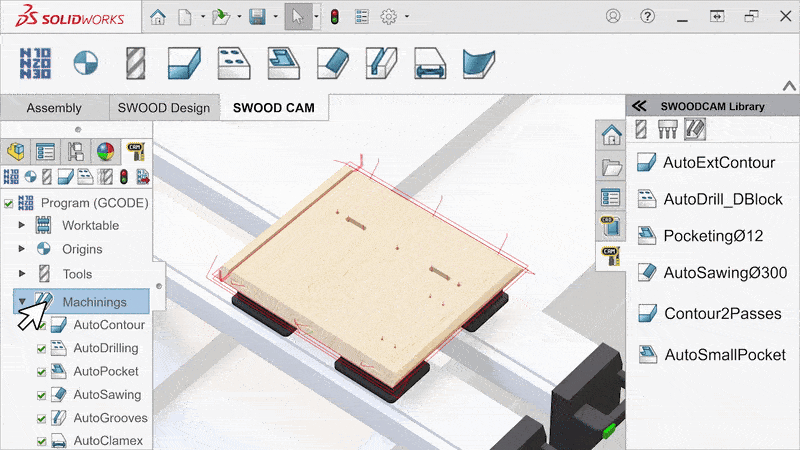Open the Options gear icon
The image size is (800, 450).
point(389,17)
